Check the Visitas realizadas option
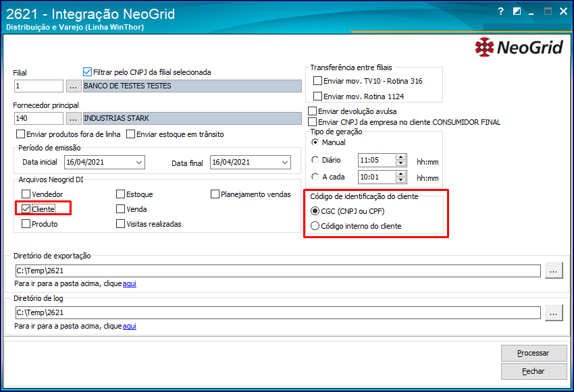574x392 pixels. coord(120,224)
